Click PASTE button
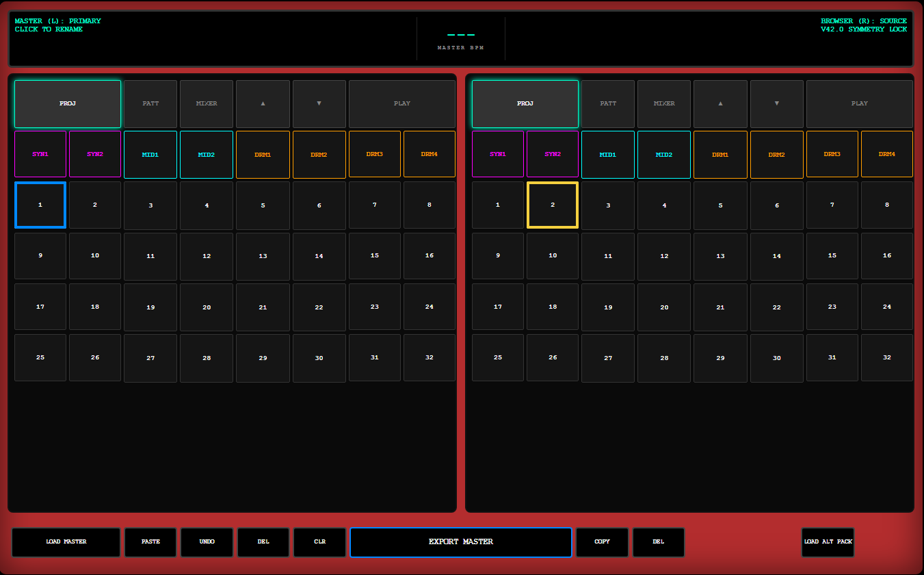 pyautogui.click(x=150, y=542)
